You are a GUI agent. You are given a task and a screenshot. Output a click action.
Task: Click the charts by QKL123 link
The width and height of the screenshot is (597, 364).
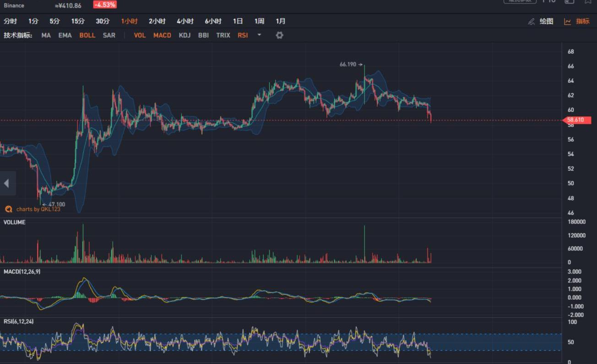[x=38, y=209]
